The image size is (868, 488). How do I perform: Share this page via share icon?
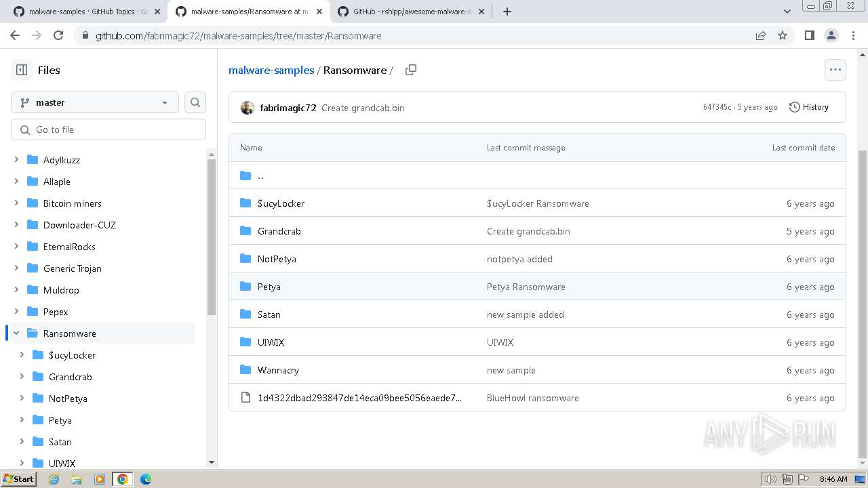point(761,35)
